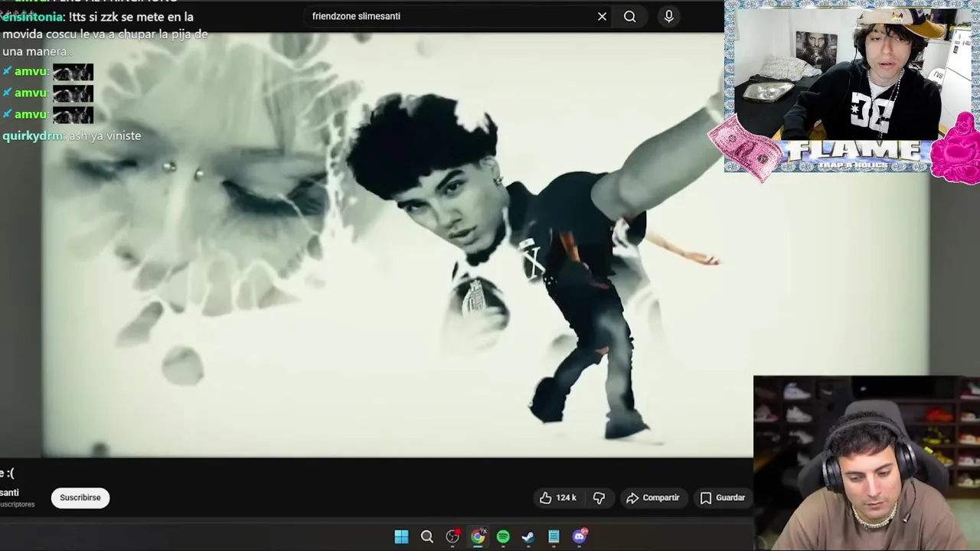Open the Windows Start menu
The image size is (980, 551).
pyautogui.click(x=401, y=536)
